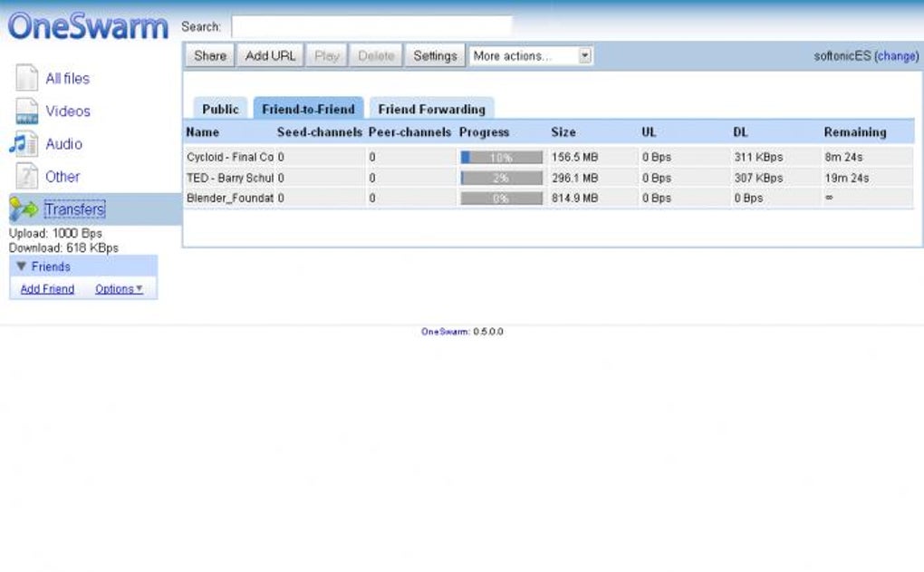Select the Blender_Foundat transfer row
This screenshot has width=924, height=572.
pyautogui.click(x=549, y=199)
